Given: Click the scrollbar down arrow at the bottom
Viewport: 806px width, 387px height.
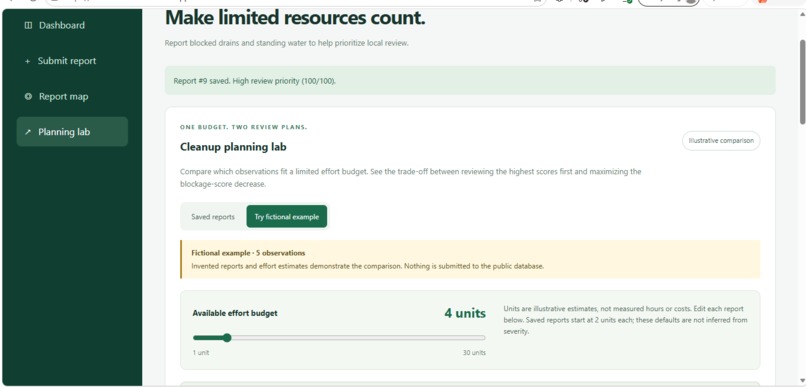Looking at the screenshot, I should [802, 381].
